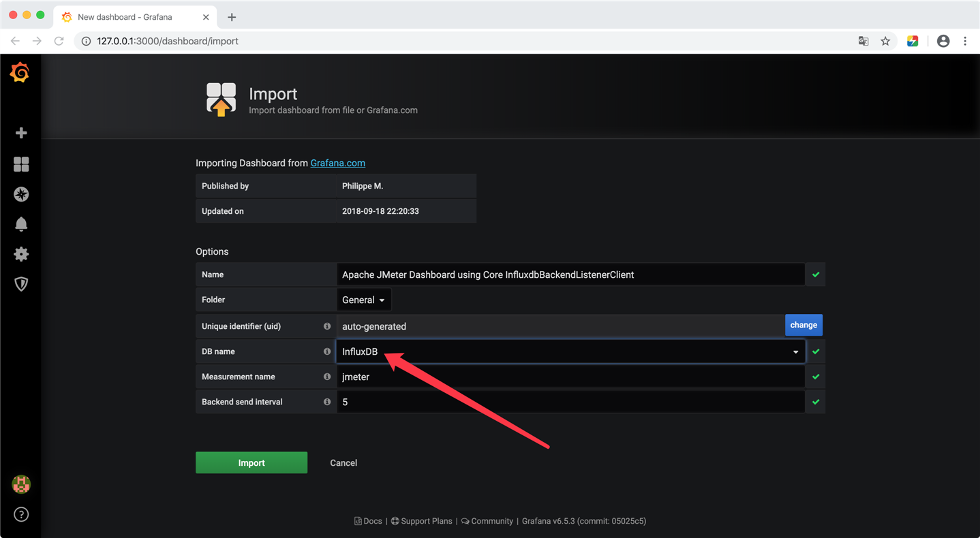980x538 pixels.
Task: Open the Dashboards grid icon
Action: point(21,164)
